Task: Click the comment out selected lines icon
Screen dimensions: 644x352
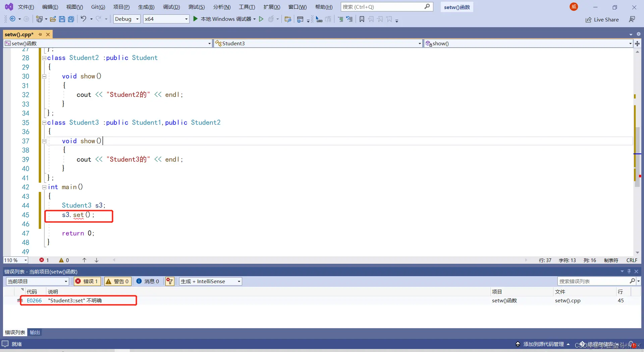Action: tap(340, 19)
